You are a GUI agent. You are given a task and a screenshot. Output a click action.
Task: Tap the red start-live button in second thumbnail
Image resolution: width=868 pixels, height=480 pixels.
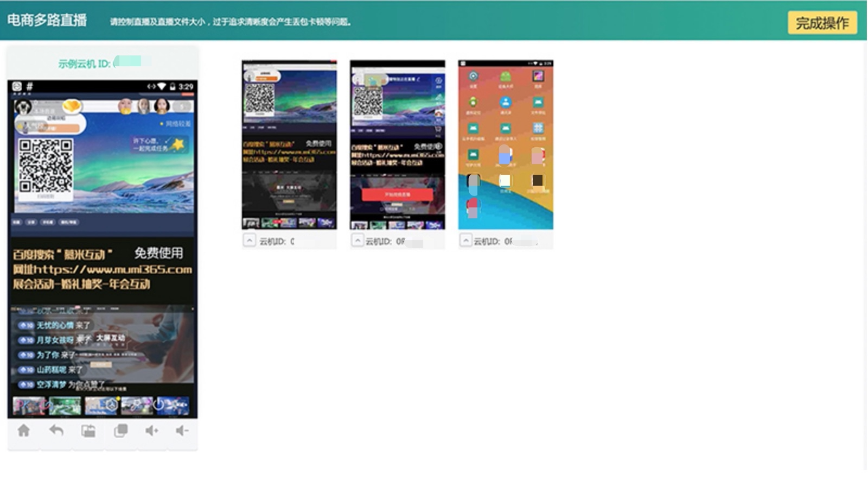(x=397, y=194)
